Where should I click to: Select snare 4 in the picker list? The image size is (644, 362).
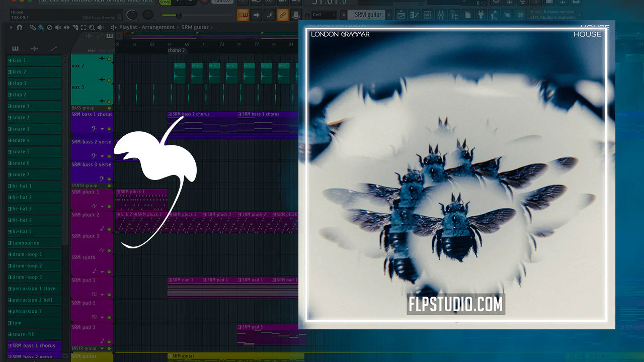coord(34,140)
